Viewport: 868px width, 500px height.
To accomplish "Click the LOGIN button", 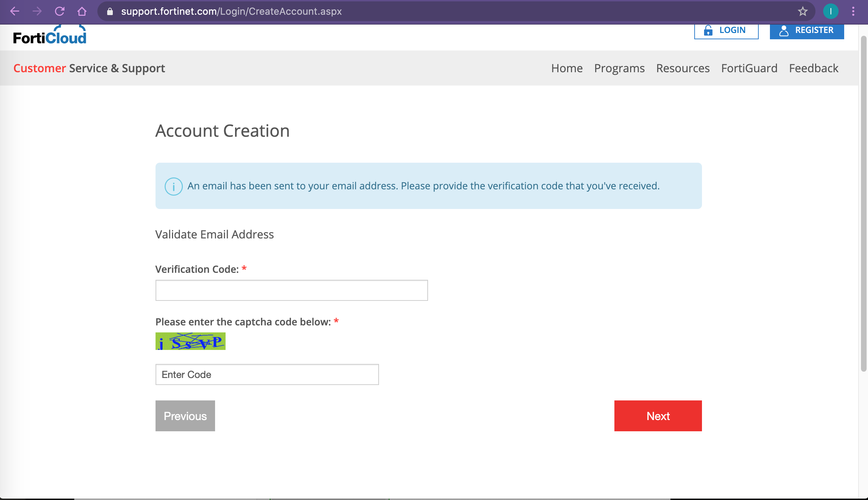I will pyautogui.click(x=726, y=31).
